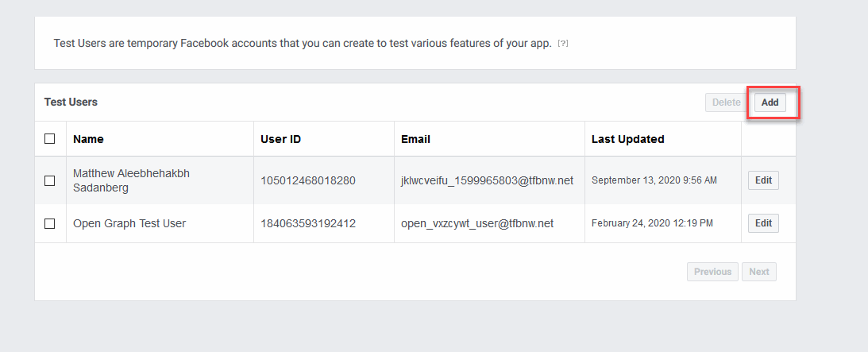Click the Last Updated column header
Viewport: 868px width, 352px height.
[x=627, y=140]
